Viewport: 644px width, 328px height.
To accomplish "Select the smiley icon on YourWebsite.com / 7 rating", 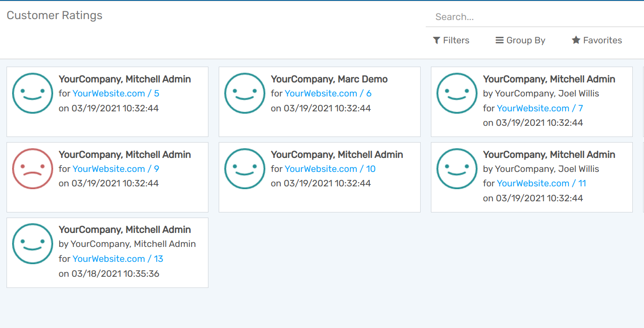I will pyautogui.click(x=457, y=93).
